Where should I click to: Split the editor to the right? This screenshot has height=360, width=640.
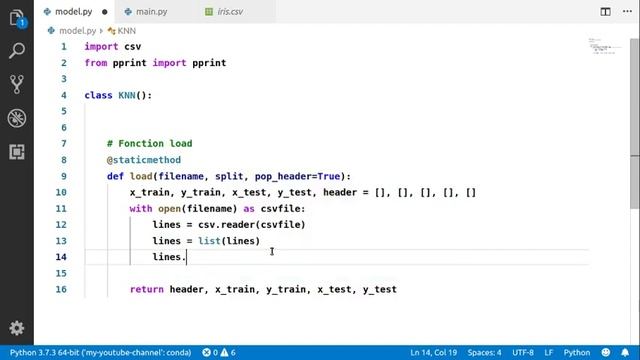coord(605,12)
